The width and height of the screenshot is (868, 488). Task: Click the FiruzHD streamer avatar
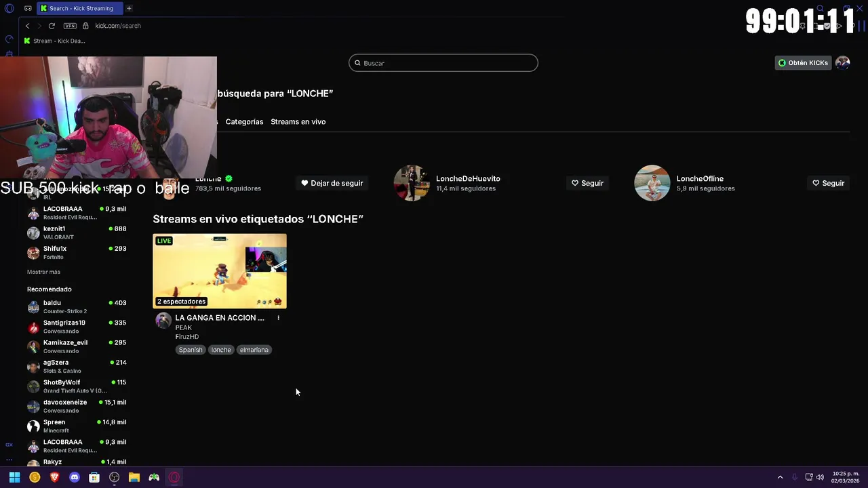[163, 321]
